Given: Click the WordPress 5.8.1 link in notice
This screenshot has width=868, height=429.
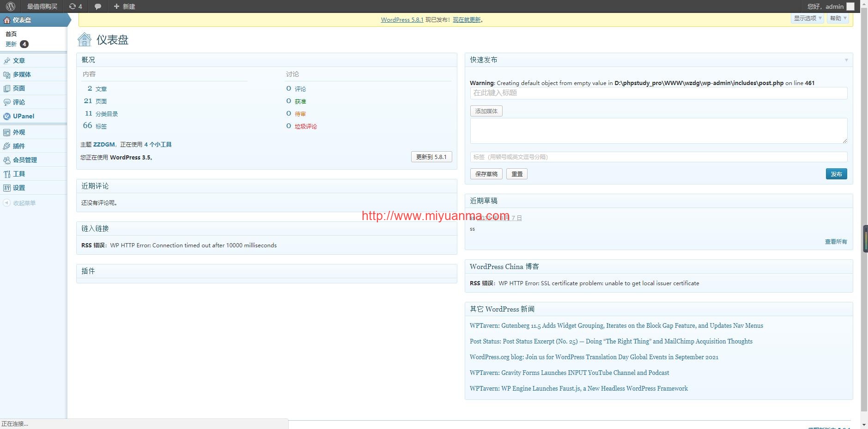Looking at the screenshot, I should 402,20.
